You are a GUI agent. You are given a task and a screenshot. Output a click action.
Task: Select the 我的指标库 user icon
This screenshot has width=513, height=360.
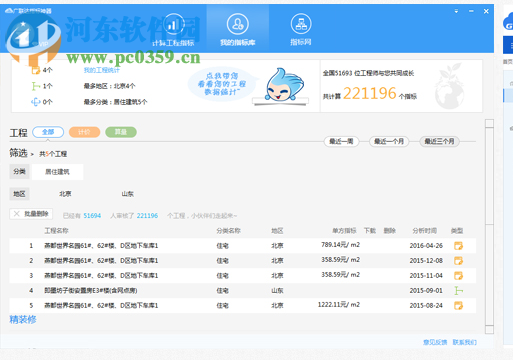click(x=238, y=24)
